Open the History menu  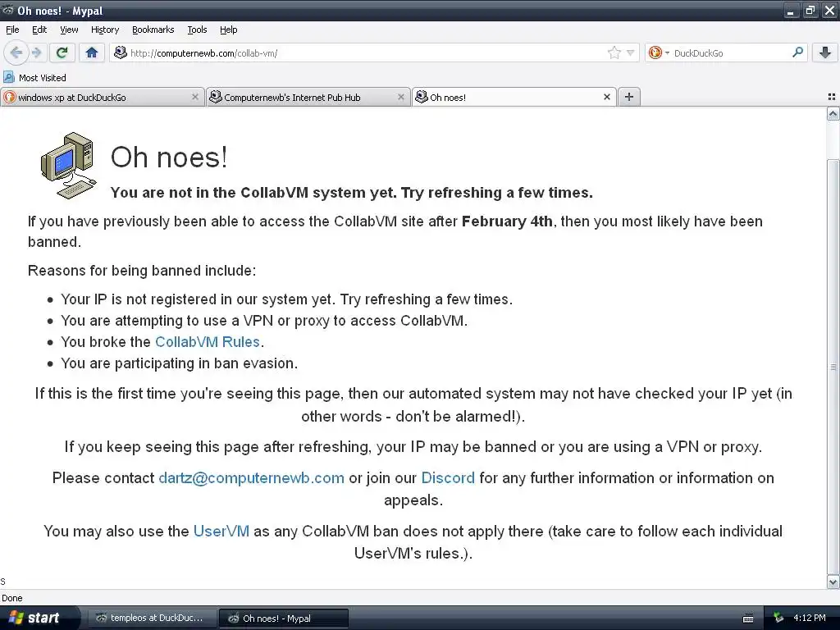pyautogui.click(x=104, y=30)
